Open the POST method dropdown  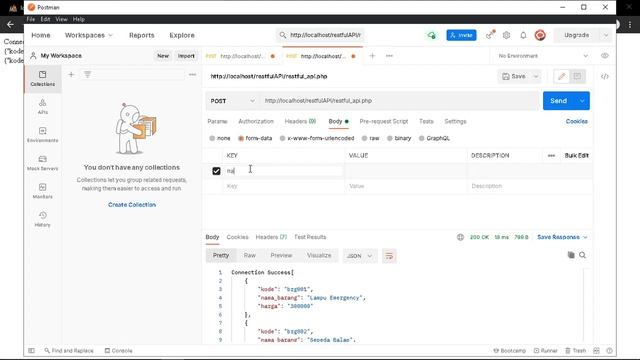(233, 101)
